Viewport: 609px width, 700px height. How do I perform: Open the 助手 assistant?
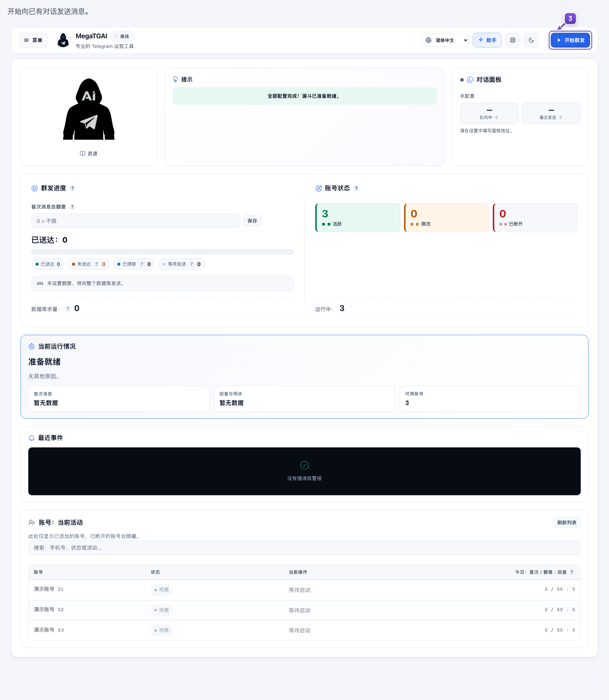487,40
